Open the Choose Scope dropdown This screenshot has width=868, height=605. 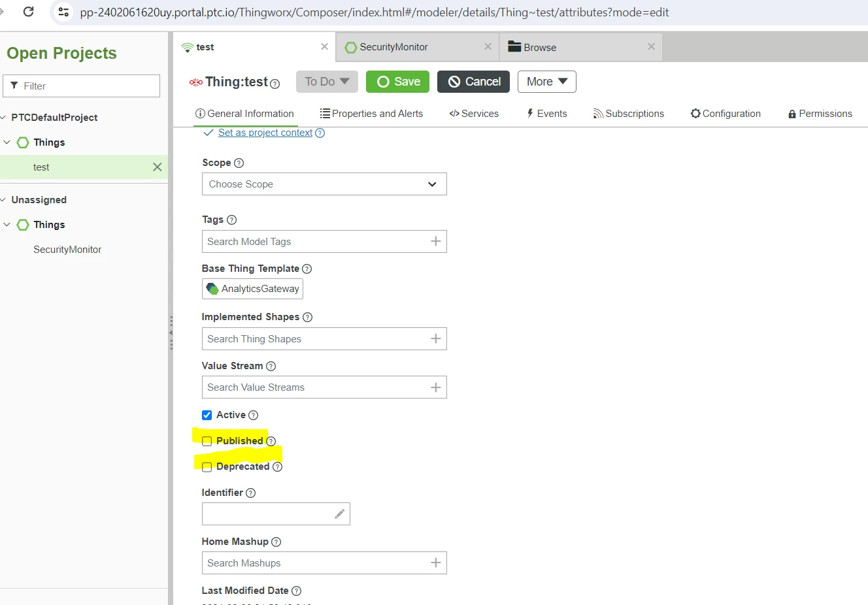click(x=324, y=184)
